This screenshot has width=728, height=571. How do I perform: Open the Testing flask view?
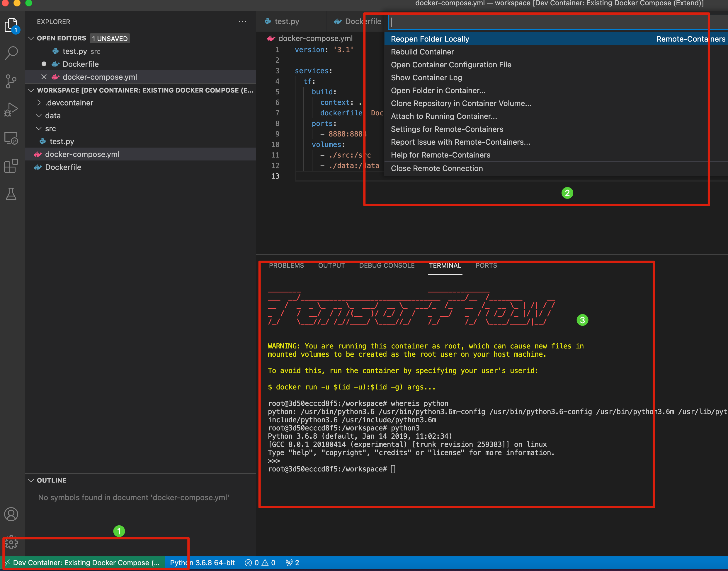pos(11,194)
